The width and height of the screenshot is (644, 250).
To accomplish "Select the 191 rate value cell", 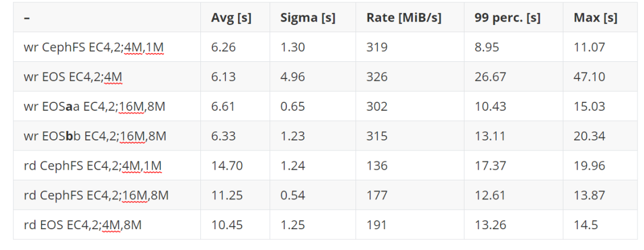I will coord(376,225).
